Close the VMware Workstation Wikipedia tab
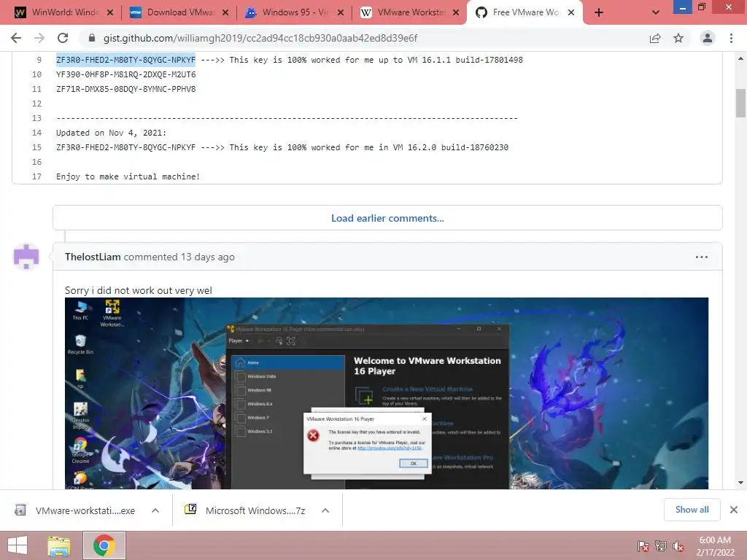The width and height of the screenshot is (747, 560). click(456, 13)
